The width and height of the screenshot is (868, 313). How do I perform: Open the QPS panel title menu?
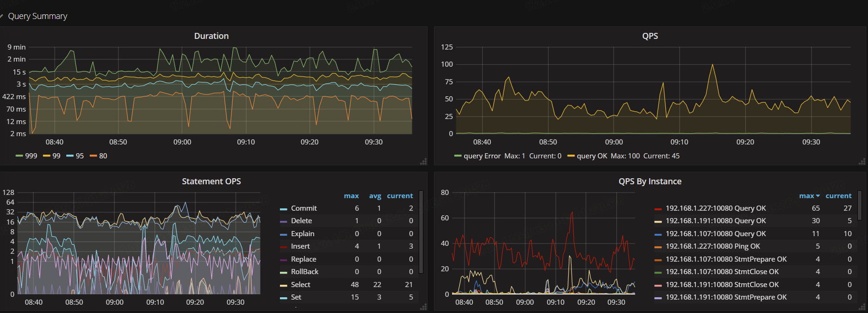pos(650,36)
